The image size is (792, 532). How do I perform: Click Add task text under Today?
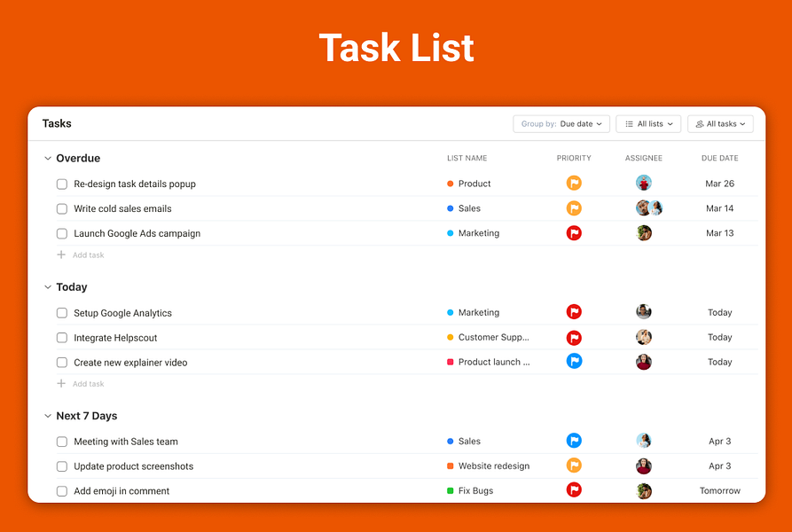coord(89,384)
